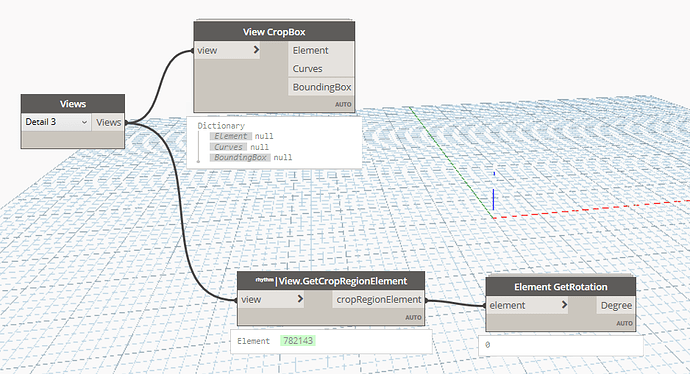Click AUTO lacing on Element GetRotation node
Viewport: 690px width, 374px height.
[x=624, y=323]
